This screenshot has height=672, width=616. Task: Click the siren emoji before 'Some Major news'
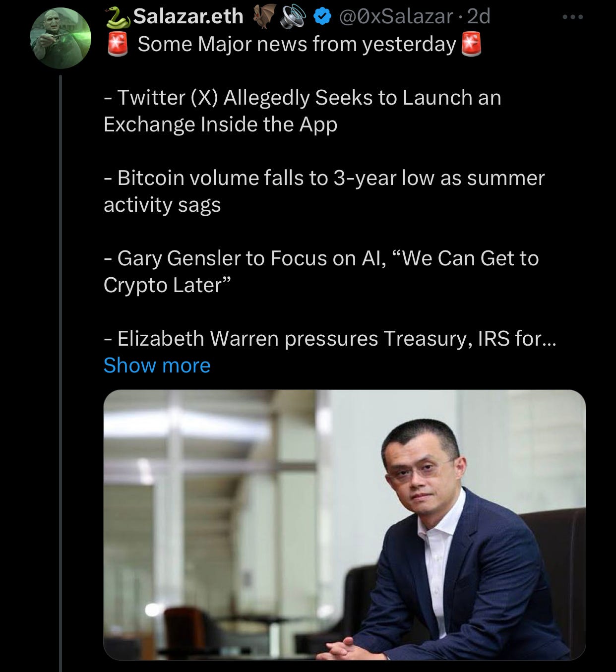118,44
